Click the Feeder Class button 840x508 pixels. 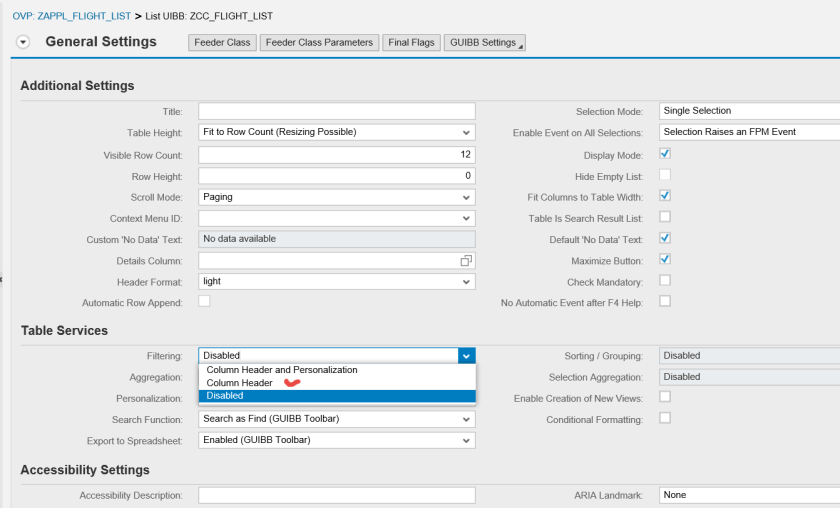pos(223,42)
